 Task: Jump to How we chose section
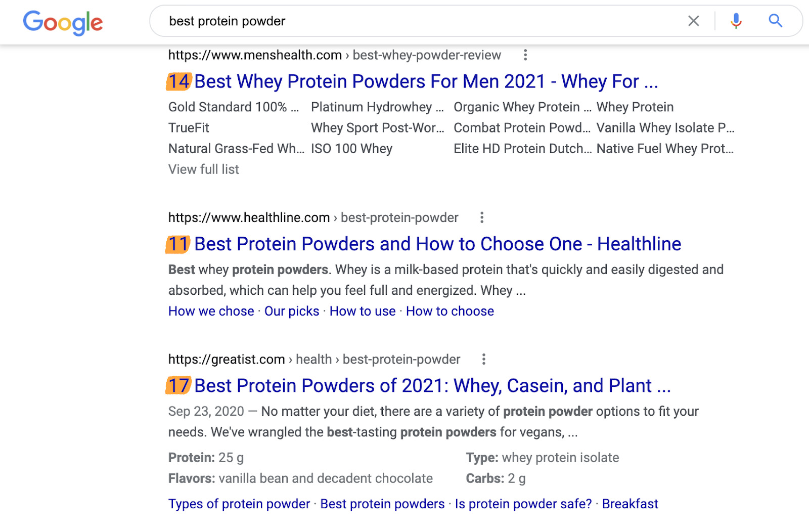[x=211, y=311]
